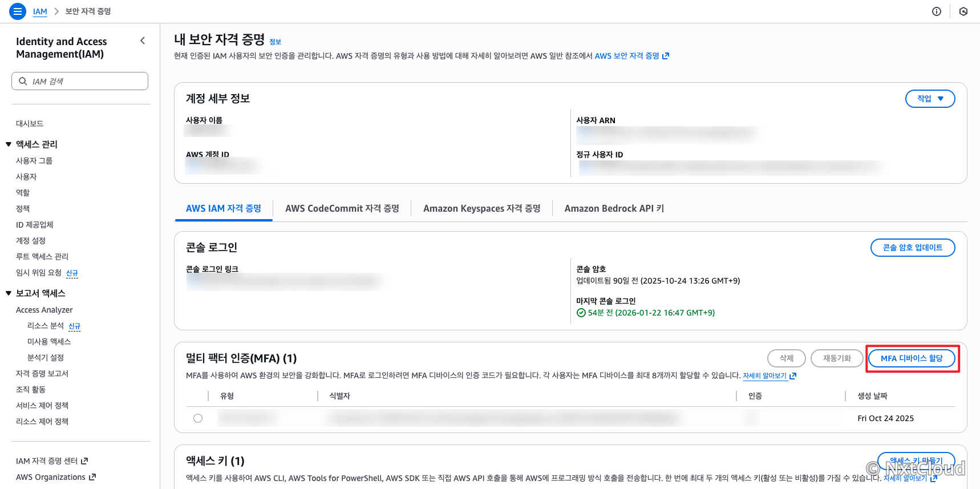980x489 pixels.
Task: Click external link icon beside AWS Organizations
Action: point(93,477)
